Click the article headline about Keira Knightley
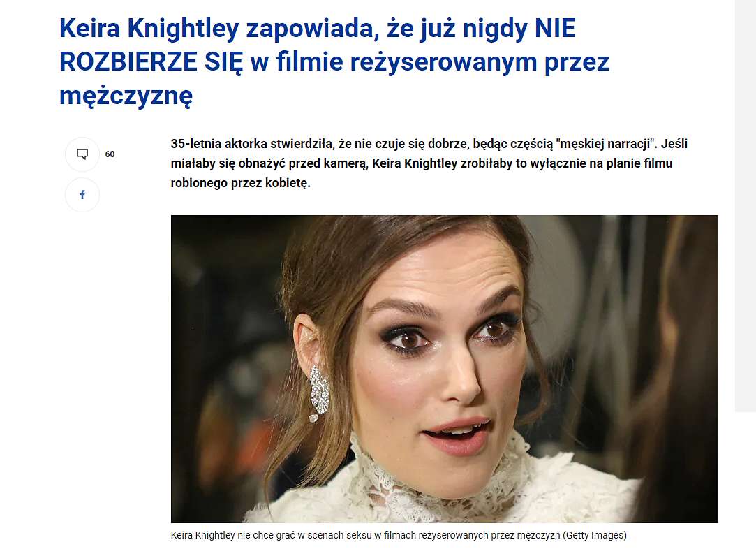The height and width of the screenshot is (556, 756). tap(334, 61)
